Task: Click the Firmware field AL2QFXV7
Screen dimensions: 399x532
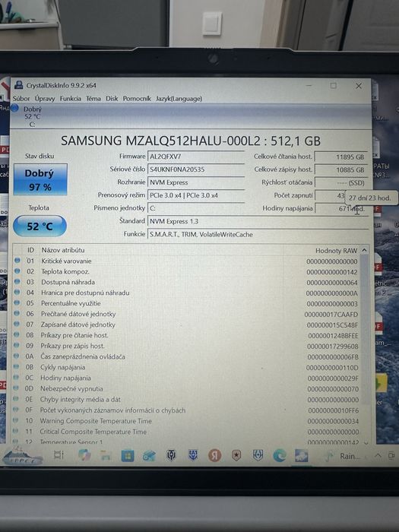Action: (196, 157)
